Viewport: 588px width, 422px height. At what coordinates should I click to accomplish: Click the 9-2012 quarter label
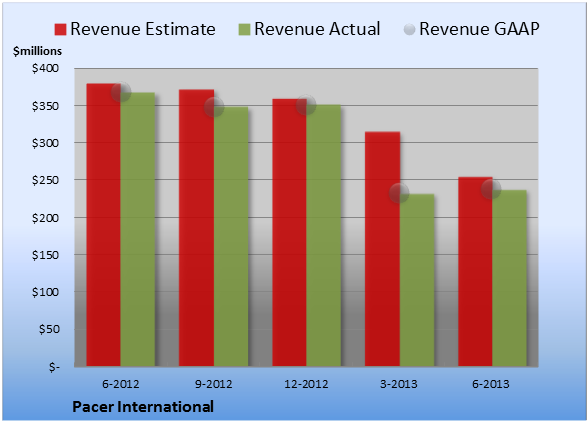(x=213, y=384)
